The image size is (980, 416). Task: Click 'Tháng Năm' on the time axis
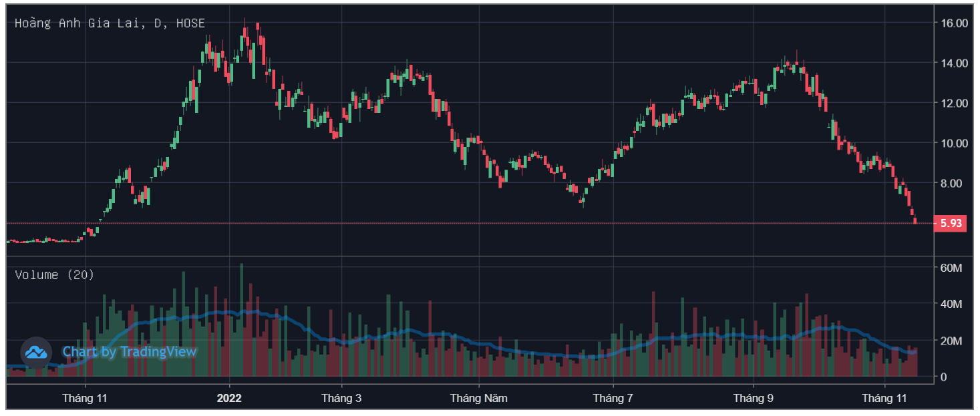click(x=478, y=398)
